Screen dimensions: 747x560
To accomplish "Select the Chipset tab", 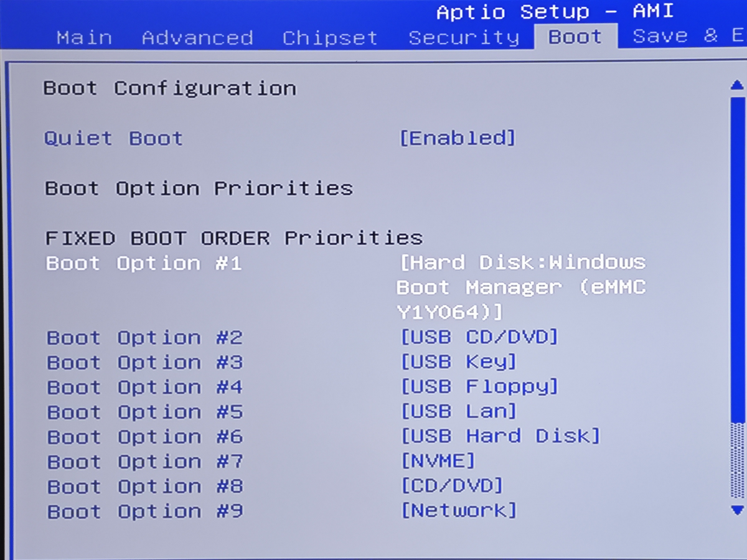I will (x=330, y=37).
